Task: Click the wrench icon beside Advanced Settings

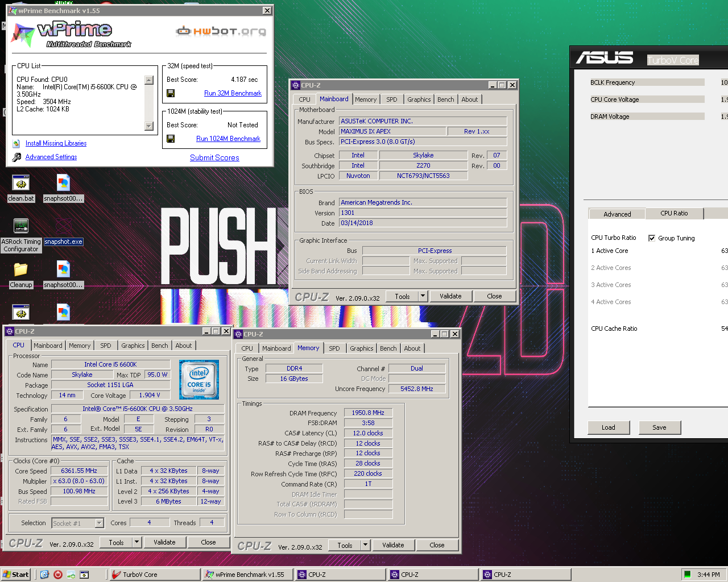Action: click(16, 157)
